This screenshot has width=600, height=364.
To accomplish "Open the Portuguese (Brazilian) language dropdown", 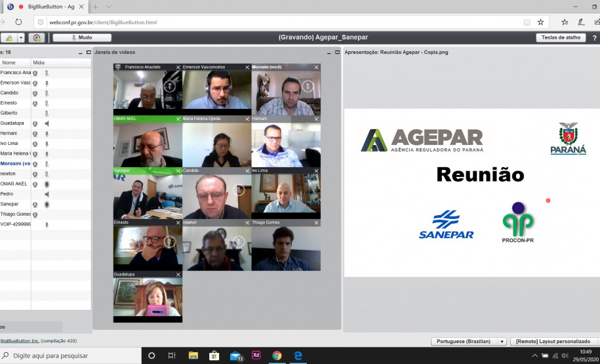I will click(468, 342).
